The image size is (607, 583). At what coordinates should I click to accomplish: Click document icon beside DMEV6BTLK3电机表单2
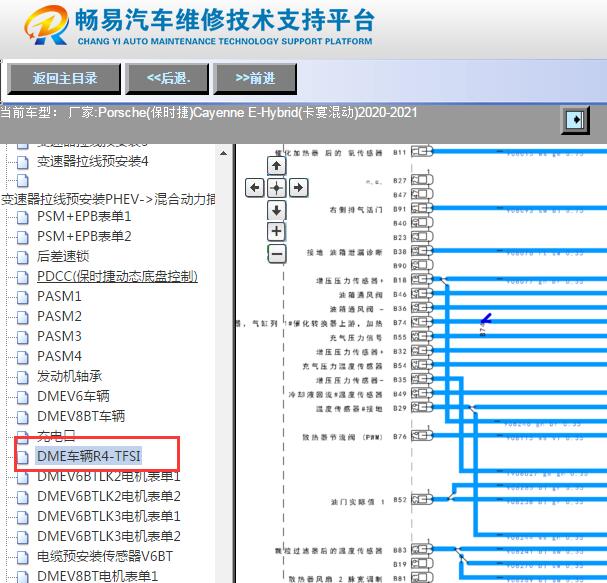[x=23, y=537]
